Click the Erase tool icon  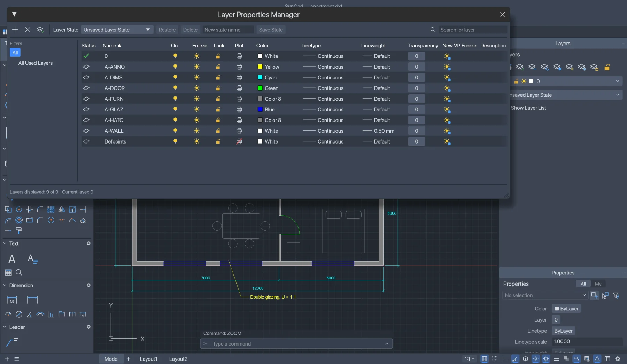83,220
